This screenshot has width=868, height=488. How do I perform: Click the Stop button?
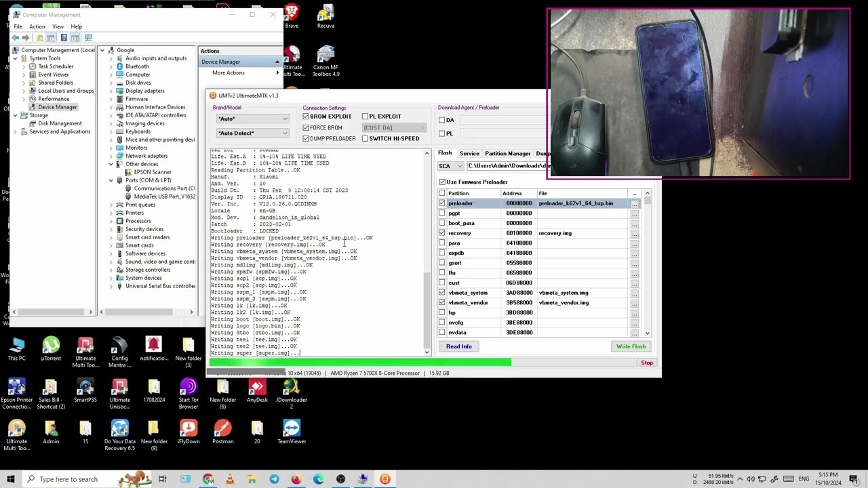(x=647, y=363)
